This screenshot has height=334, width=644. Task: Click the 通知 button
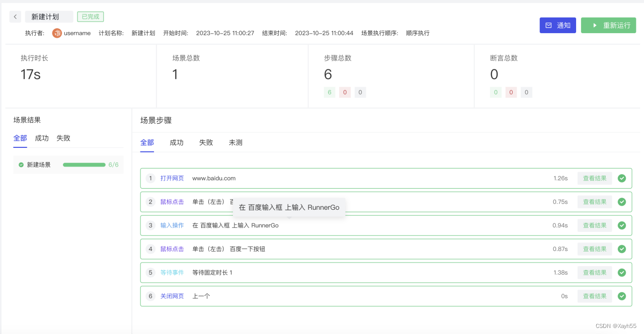click(x=557, y=25)
